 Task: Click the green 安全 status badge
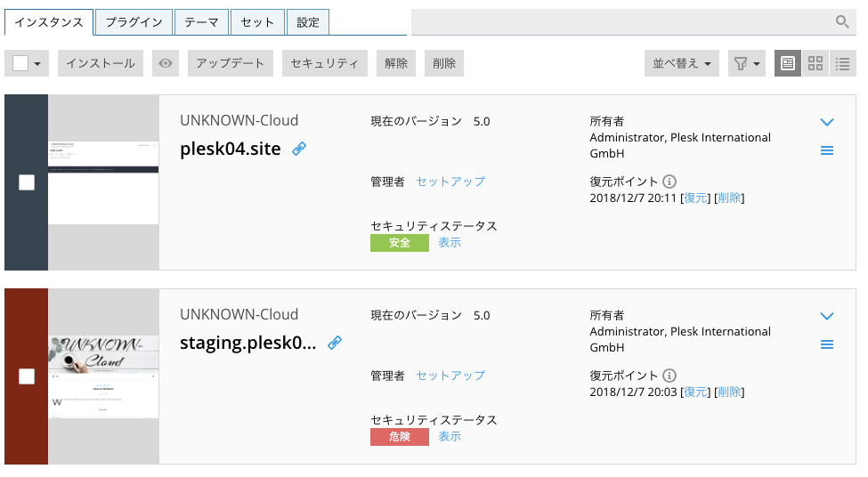point(400,243)
